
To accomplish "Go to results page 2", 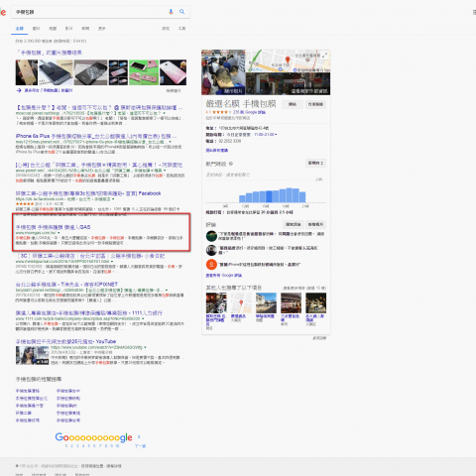I will point(71,446).
